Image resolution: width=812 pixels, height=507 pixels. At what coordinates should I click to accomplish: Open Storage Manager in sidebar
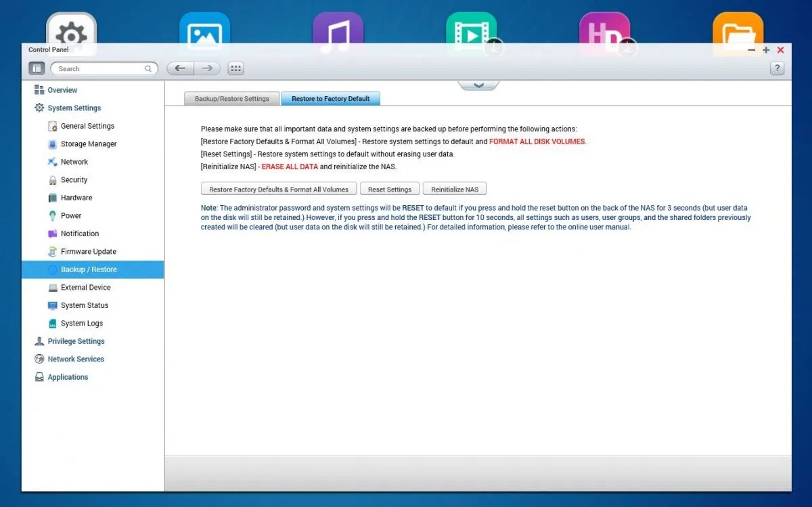pyautogui.click(x=89, y=144)
